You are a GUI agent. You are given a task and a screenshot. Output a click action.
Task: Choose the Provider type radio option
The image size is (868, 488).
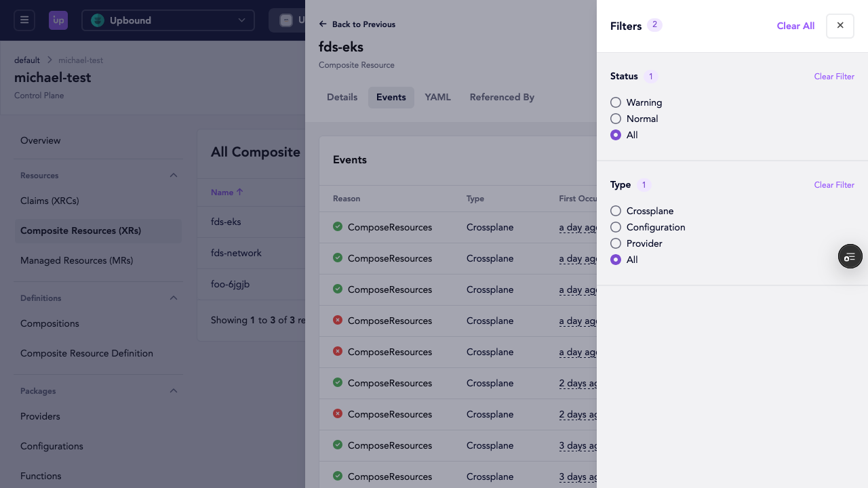coord(616,243)
